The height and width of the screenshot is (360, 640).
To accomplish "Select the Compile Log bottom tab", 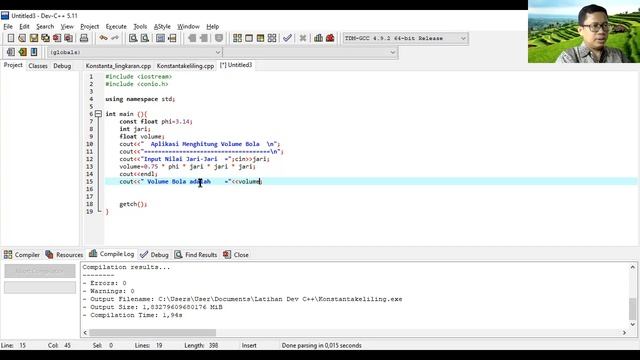I will (x=112, y=254).
